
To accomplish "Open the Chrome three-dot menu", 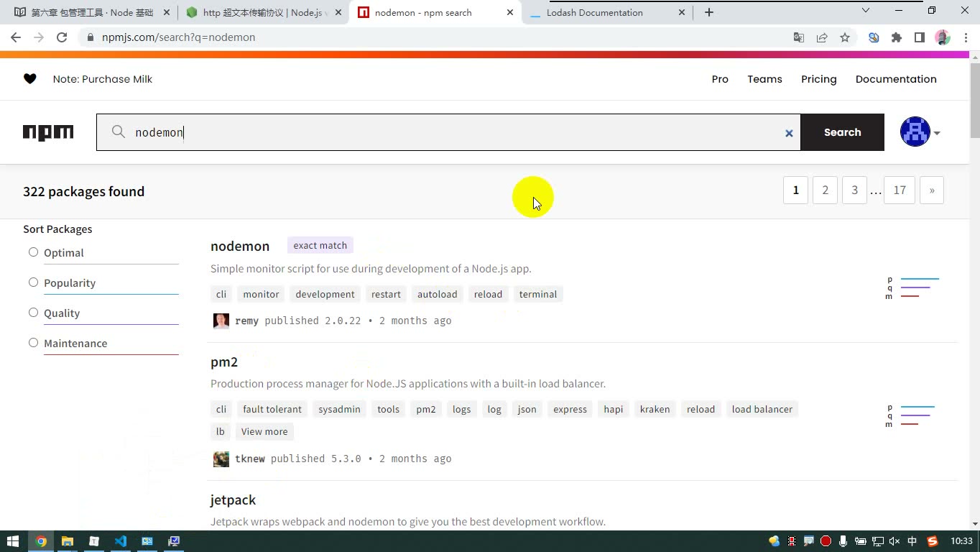I will tap(964, 37).
